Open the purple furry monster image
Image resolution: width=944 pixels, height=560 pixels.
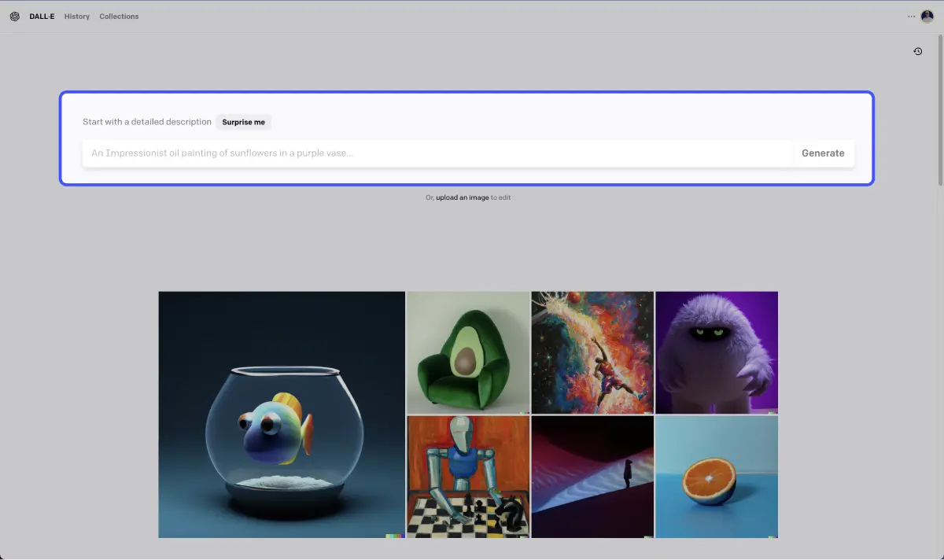tap(716, 352)
